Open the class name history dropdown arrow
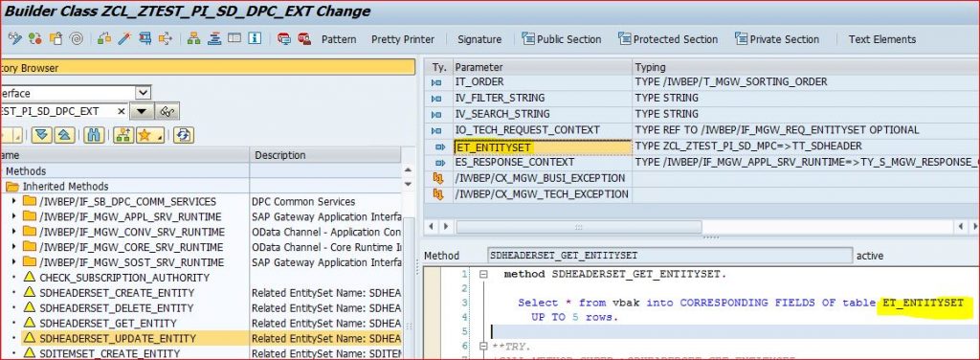The width and height of the screenshot is (980, 360). click(x=142, y=111)
